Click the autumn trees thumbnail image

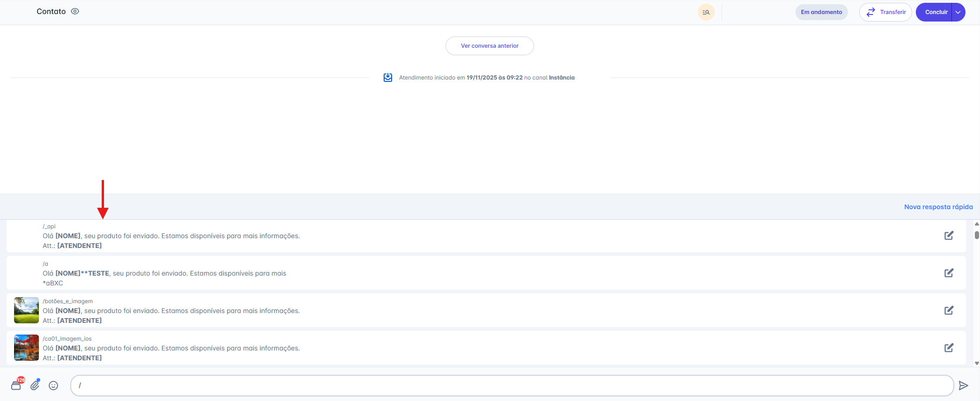[x=26, y=348]
